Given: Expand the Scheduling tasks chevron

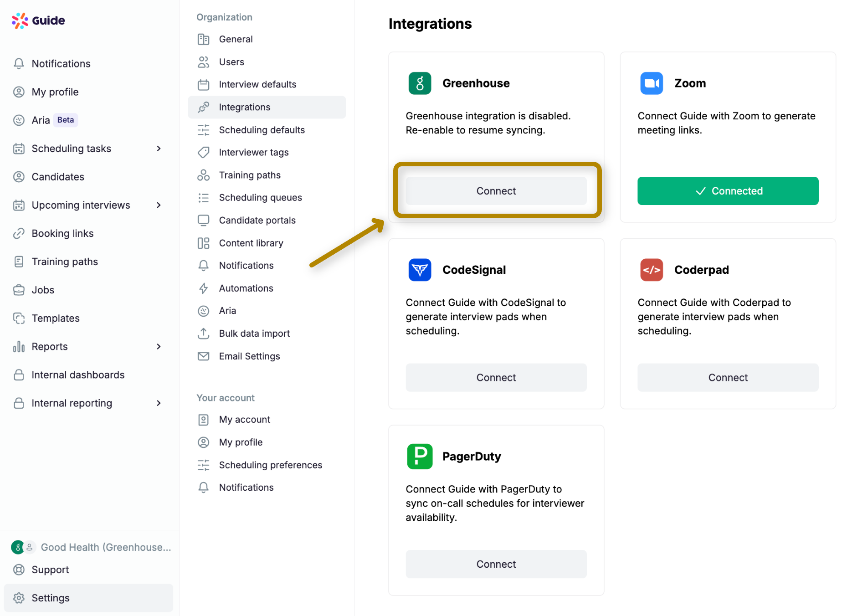Looking at the screenshot, I should (x=159, y=149).
